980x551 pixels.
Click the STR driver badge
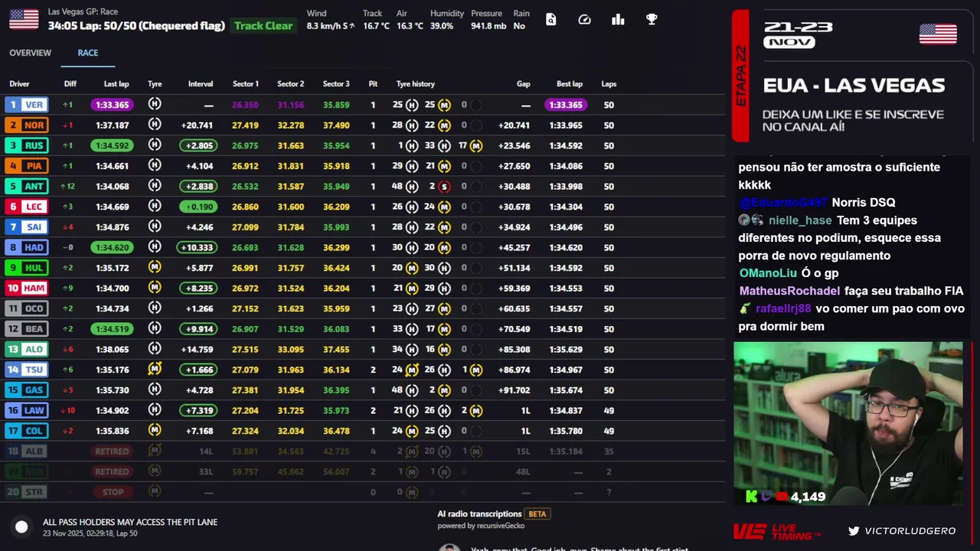coord(27,492)
